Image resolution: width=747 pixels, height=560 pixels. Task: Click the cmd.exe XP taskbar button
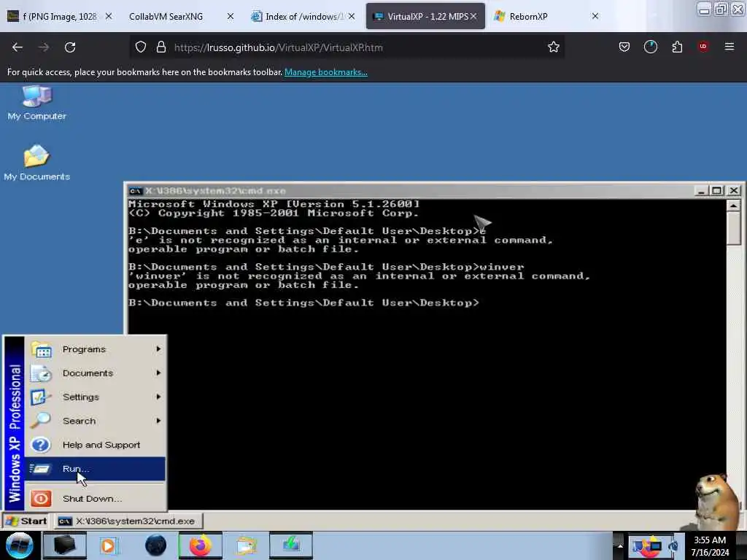pyautogui.click(x=128, y=521)
